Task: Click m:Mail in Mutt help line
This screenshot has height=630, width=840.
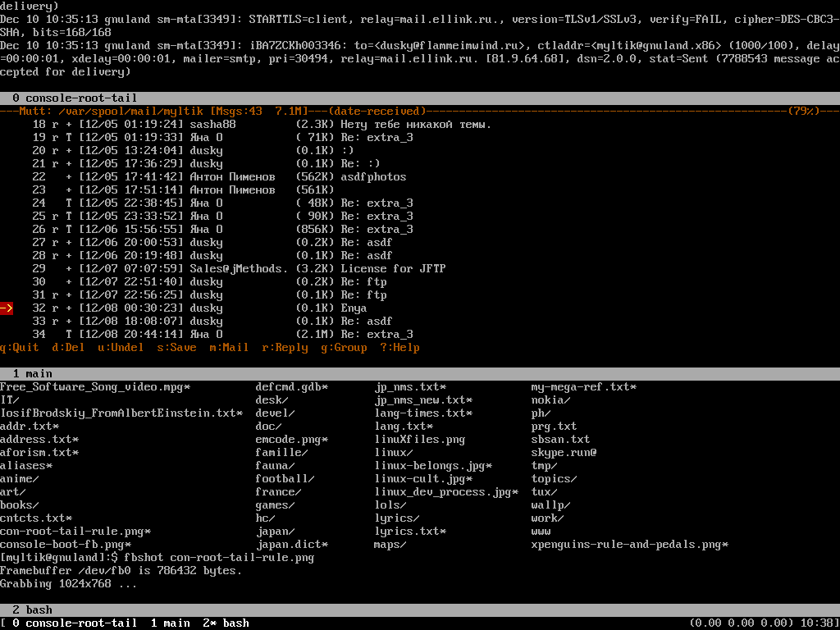Action: (230, 348)
